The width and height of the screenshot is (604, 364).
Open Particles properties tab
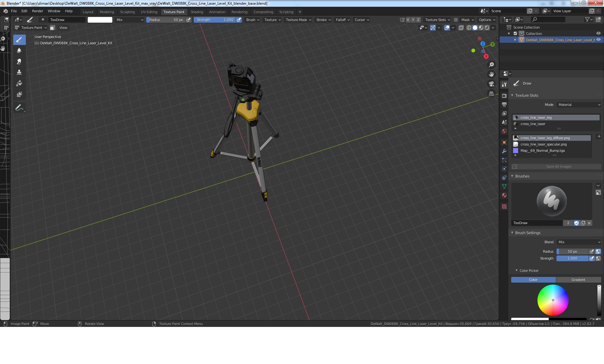504,160
